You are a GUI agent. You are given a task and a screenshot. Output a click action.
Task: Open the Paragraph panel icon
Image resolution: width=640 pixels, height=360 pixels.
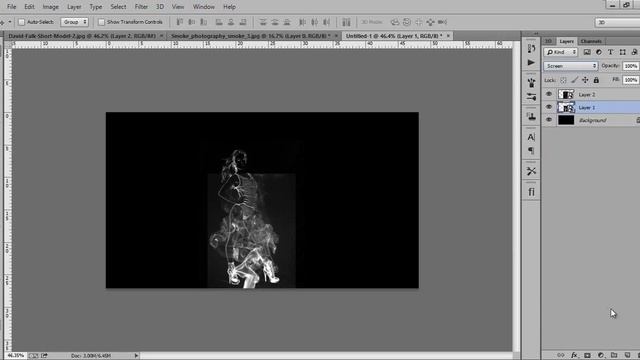[x=531, y=151]
